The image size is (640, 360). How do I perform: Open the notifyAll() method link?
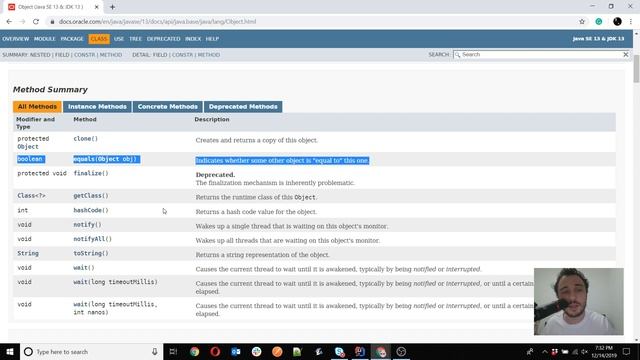[93, 239]
